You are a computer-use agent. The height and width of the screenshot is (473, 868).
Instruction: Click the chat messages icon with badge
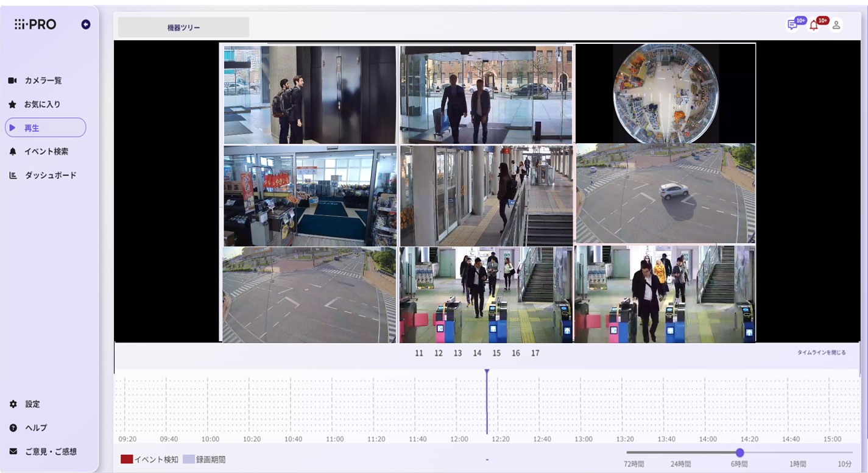(x=792, y=25)
